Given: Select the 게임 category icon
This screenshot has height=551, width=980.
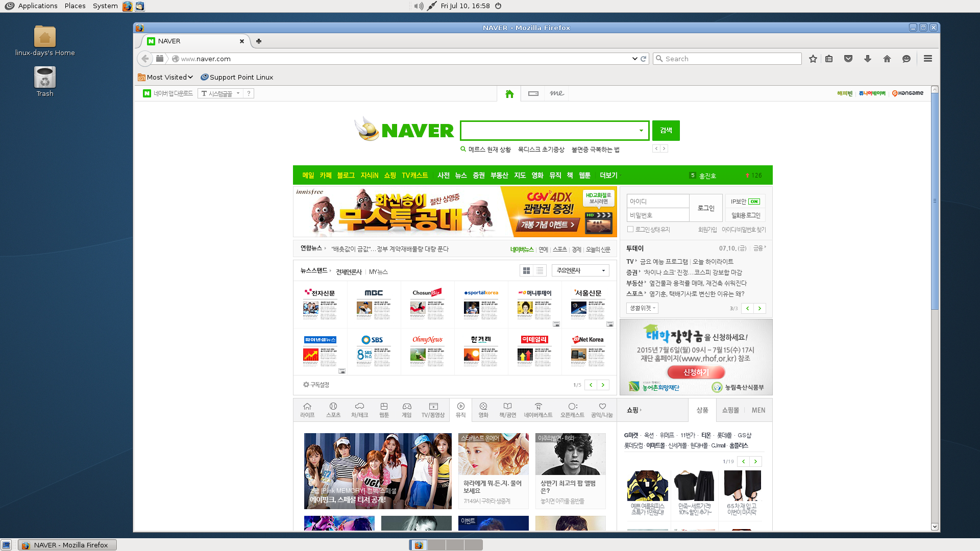Looking at the screenshot, I should pyautogui.click(x=407, y=410).
